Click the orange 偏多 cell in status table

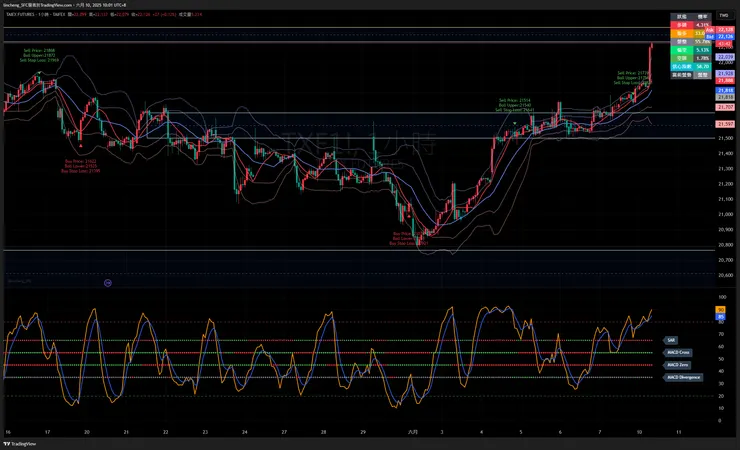click(x=681, y=33)
